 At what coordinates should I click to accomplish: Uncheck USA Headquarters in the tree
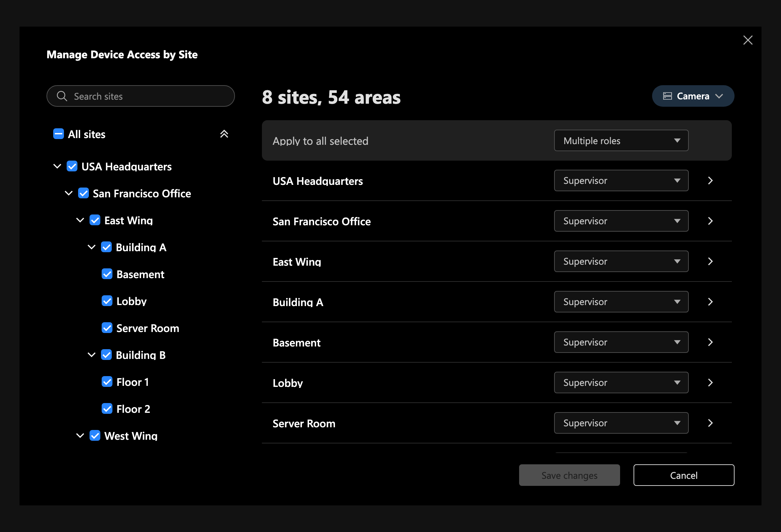[72, 166]
